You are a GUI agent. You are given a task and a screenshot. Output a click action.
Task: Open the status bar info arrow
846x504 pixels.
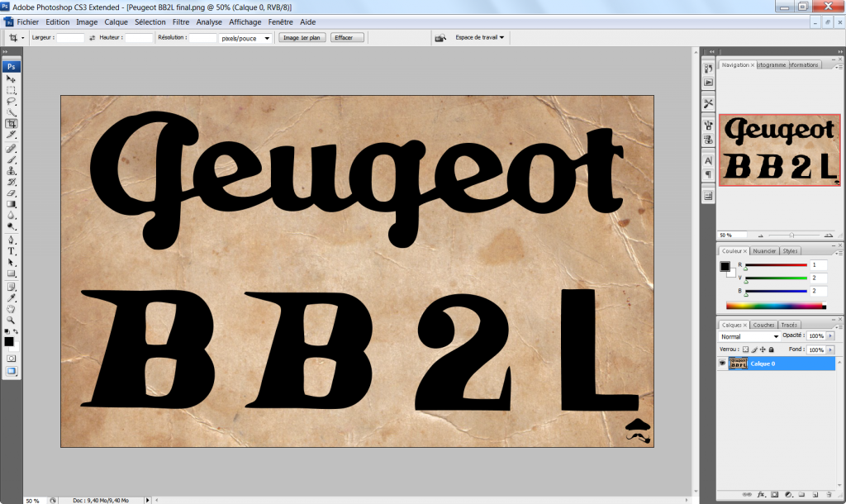pyautogui.click(x=147, y=500)
